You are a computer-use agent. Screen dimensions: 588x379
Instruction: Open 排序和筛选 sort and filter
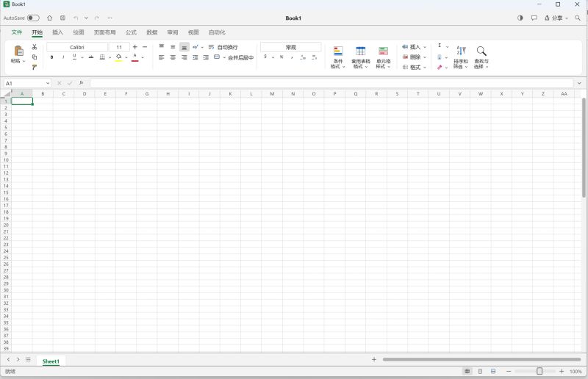[461, 57]
